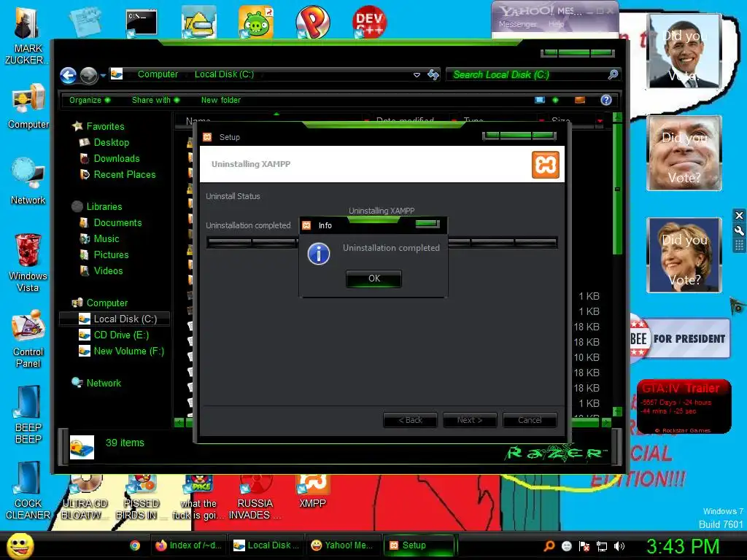Click the Obama Did you Vote gadget
The width and height of the screenshot is (747, 560).
click(684, 51)
